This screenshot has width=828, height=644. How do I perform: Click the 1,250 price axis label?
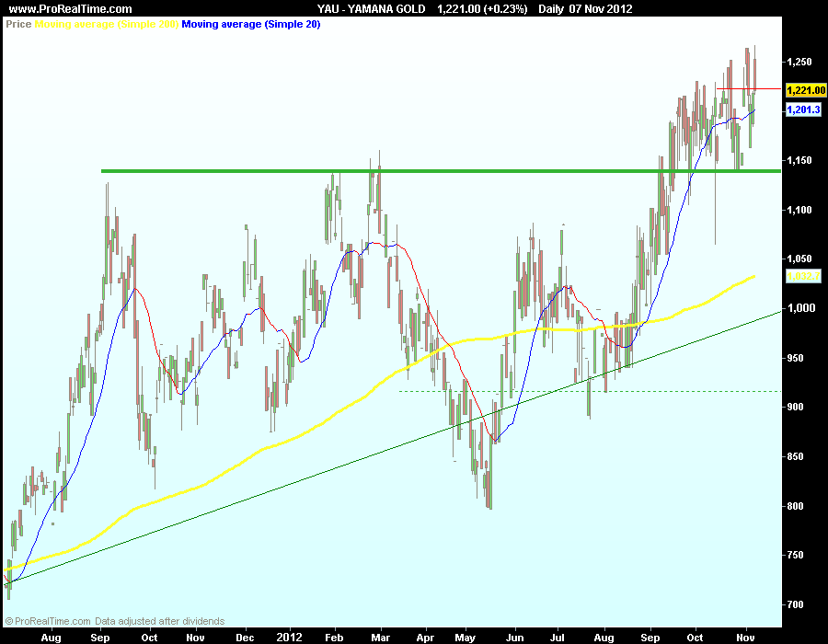click(x=799, y=63)
